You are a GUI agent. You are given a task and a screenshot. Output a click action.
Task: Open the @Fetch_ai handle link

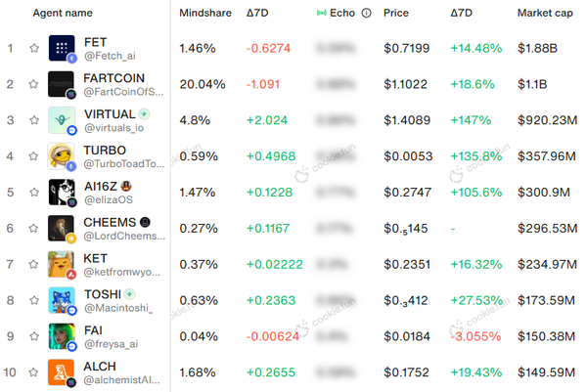point(110,56)
